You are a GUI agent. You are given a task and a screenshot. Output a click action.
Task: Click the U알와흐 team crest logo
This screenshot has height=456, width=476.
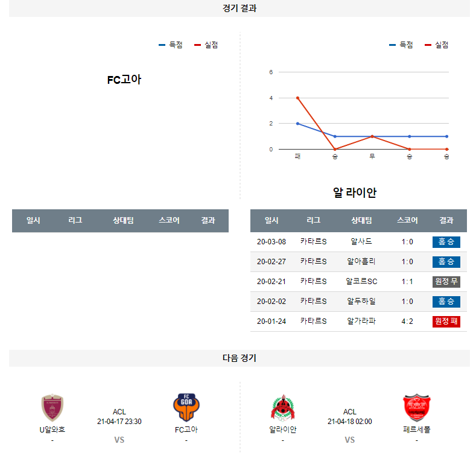[52, 408]
